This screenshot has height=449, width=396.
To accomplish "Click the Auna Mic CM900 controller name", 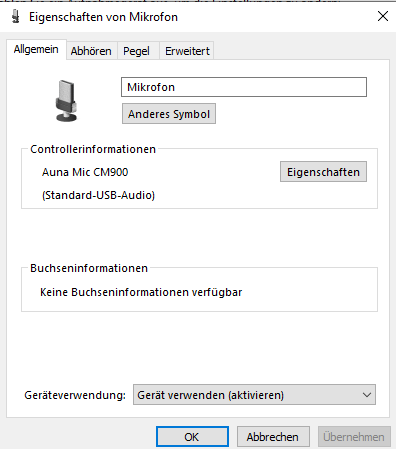I will 85,172.
